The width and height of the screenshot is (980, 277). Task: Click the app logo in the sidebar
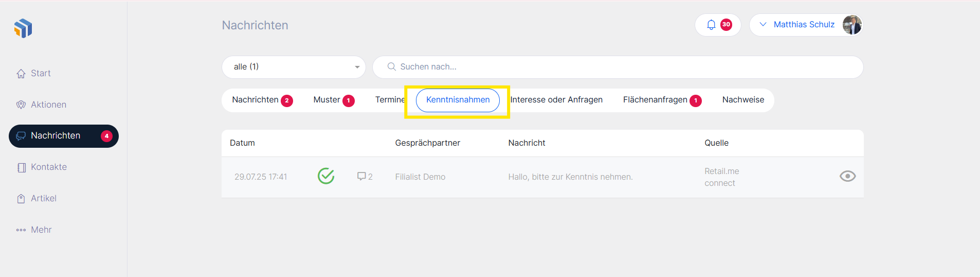click(23, 28)
